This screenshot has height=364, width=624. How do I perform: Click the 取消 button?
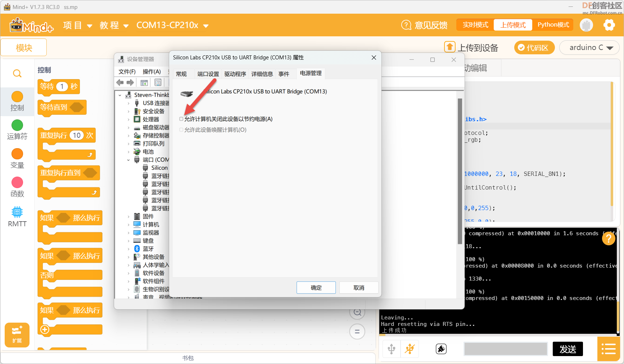pos(359,287)
